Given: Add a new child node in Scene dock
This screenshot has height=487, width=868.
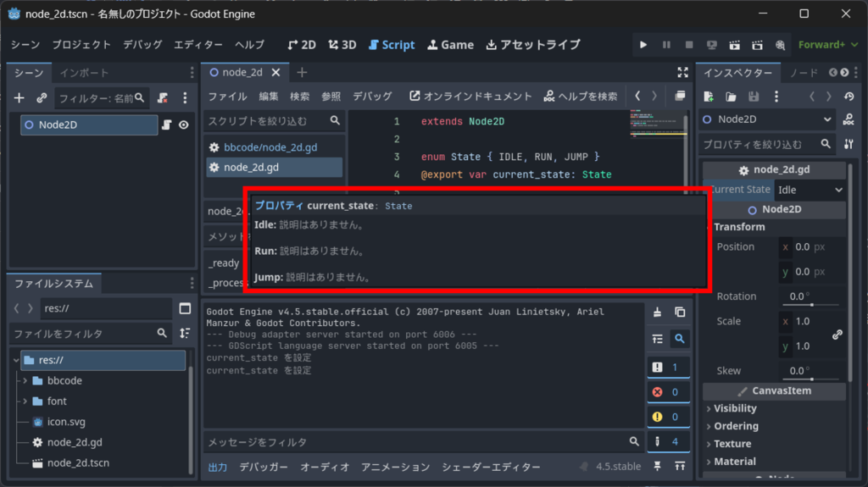Looking at the screenshot, I should coord(19,98).
